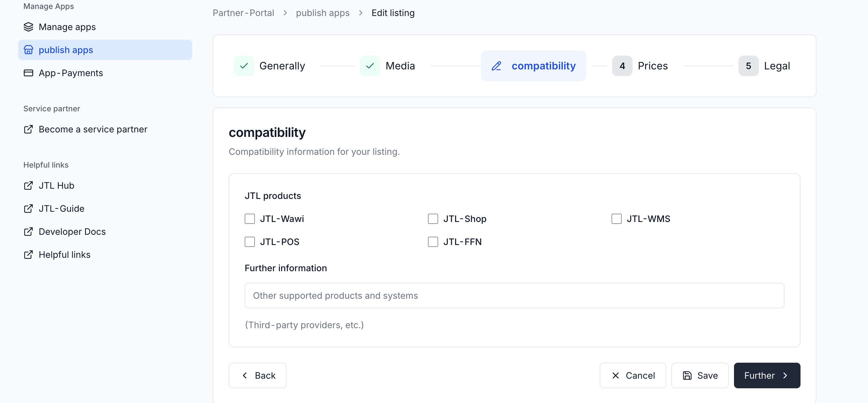Click the Generally step checkmark icon

pos(244,66)
